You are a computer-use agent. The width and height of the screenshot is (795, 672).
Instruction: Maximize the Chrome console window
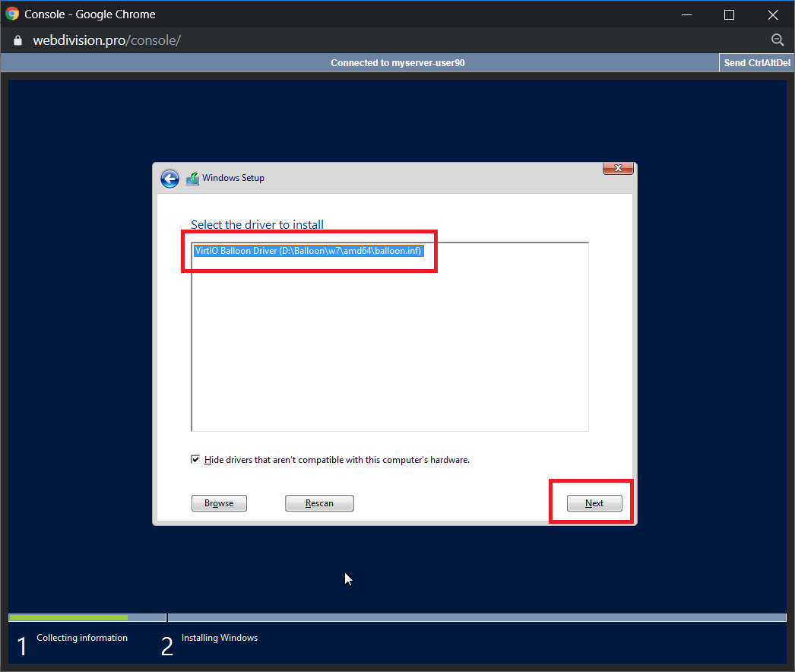coord(729,14)
